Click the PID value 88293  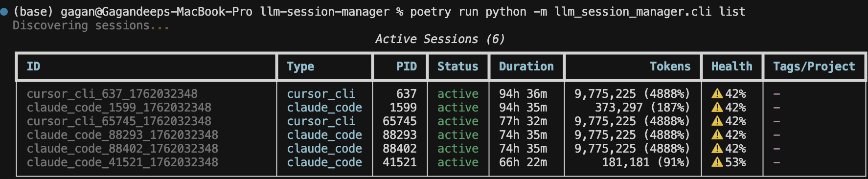[x=400, y=134]
